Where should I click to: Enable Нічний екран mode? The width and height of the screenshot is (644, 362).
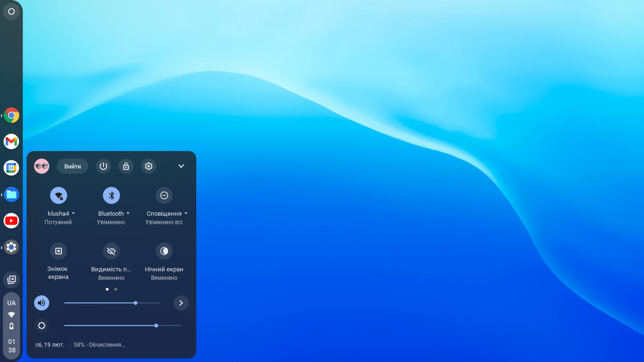point(164,251)
